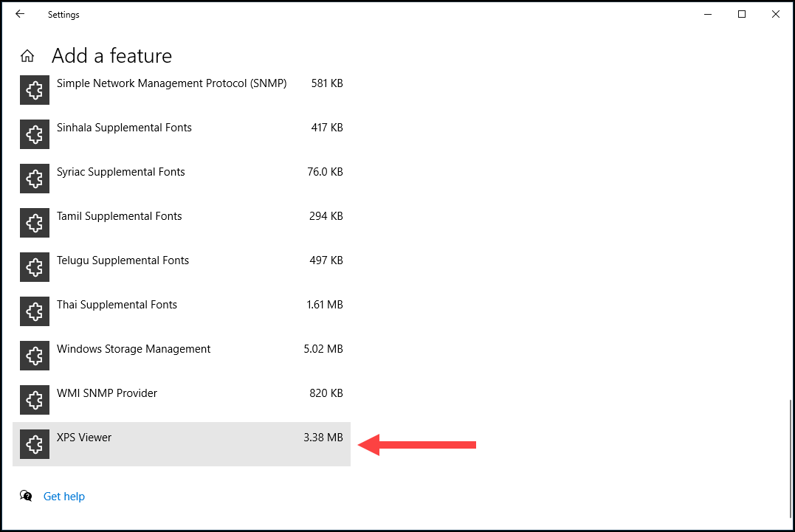Image resolution: width=795 pixels, height=532 pixels.
Task: Click the 294 KB size value
Action: pyautogui.click(x=326, y=216)
